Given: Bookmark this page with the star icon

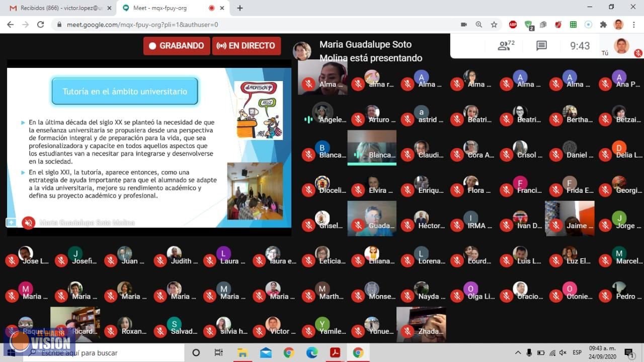Looking at the screenshot, I should pyautogui.click(x=494, y=24).
